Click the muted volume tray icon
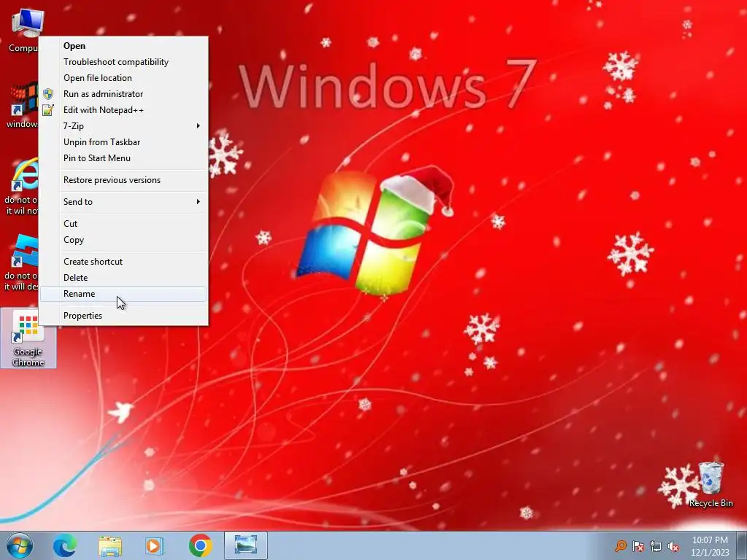 [673, 546]
